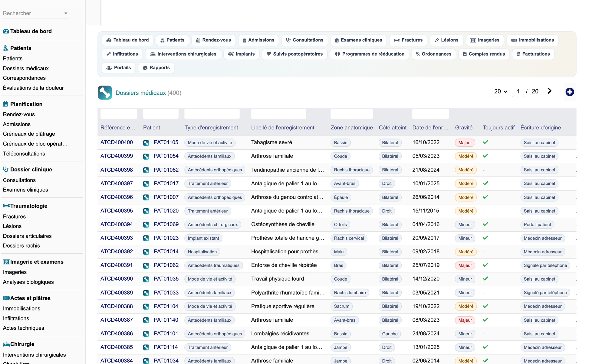Open the Portails tab
Screen dimensions: 589x364
coord(119,68)
